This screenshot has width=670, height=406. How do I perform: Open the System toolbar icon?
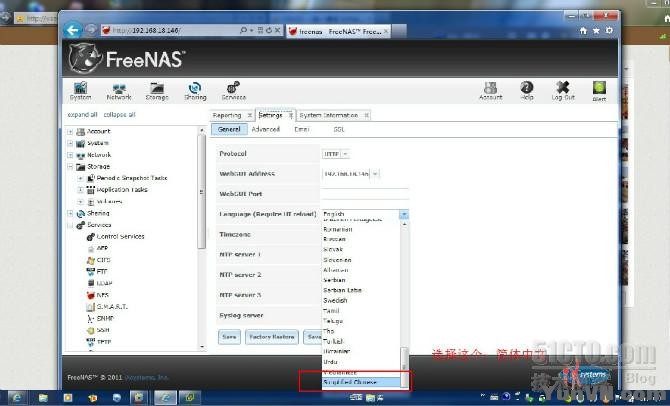point(80,91)
